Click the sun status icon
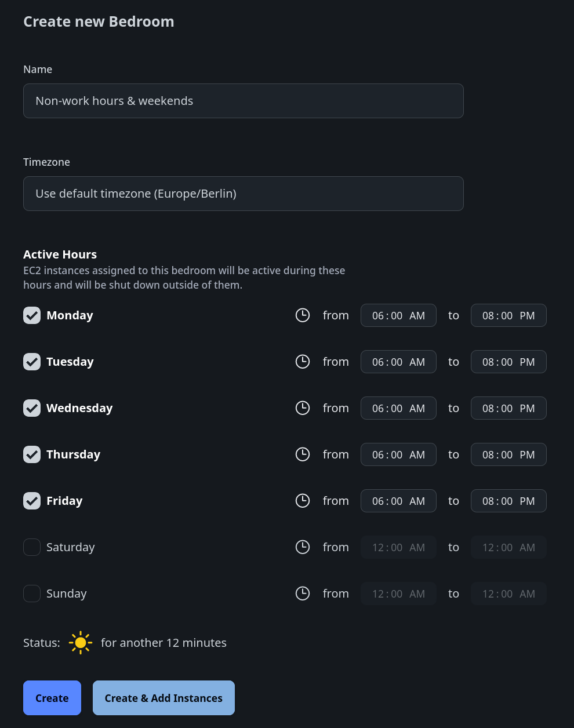The image size is (574, 728). pyautogui.click(x=81, y=643)
